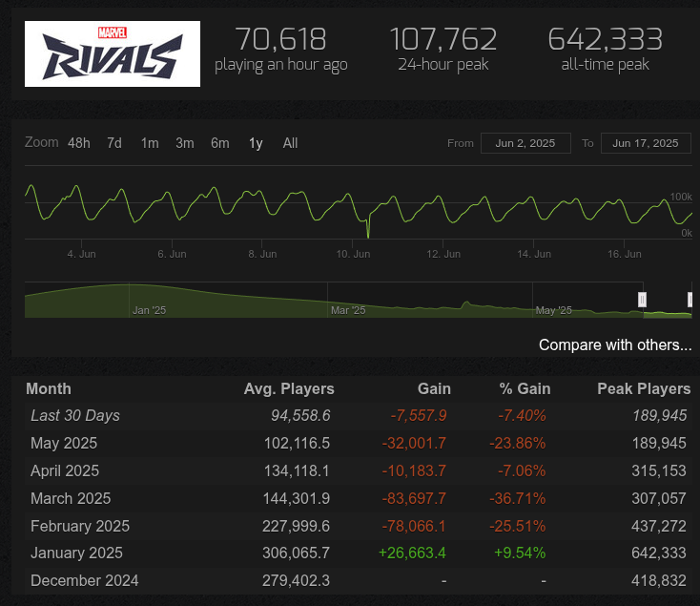Select the April 2025 row label
This screenshot has width=700, height=606.
[x=65, y=471]
